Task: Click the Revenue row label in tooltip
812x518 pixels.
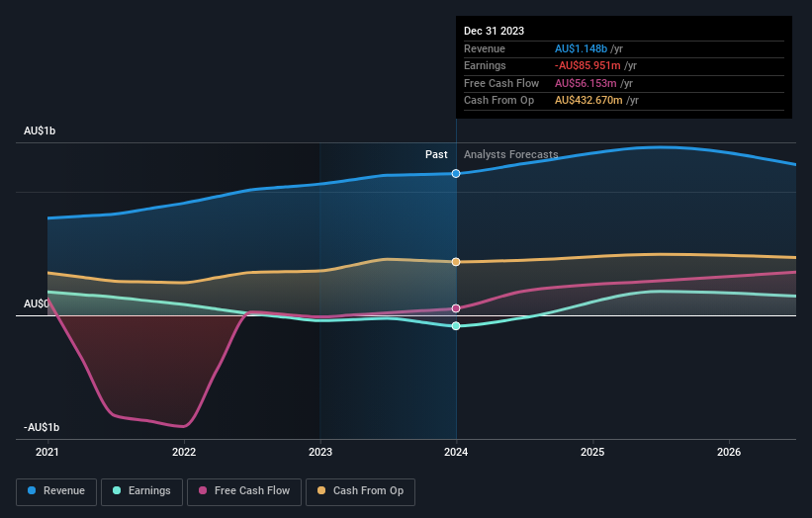Action: 485,48
